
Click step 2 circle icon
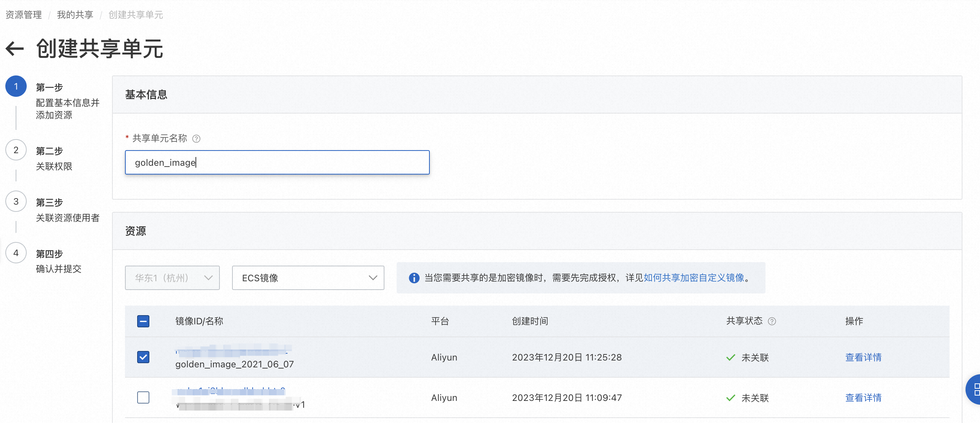pyautogui.click(x=16, y=150)
